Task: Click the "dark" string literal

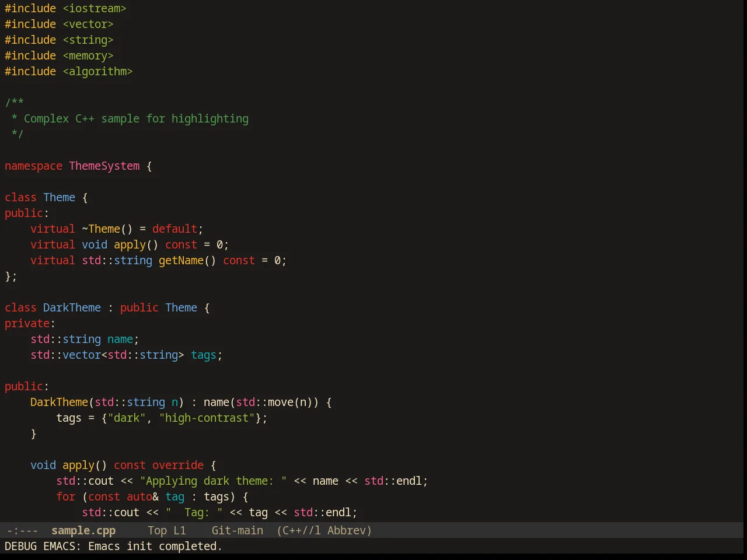Action: [127, 418]
